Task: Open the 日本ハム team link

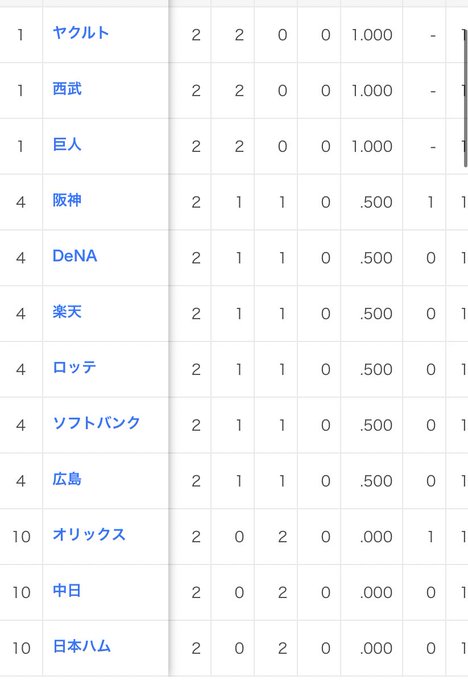Action: [x=82, y=646]
